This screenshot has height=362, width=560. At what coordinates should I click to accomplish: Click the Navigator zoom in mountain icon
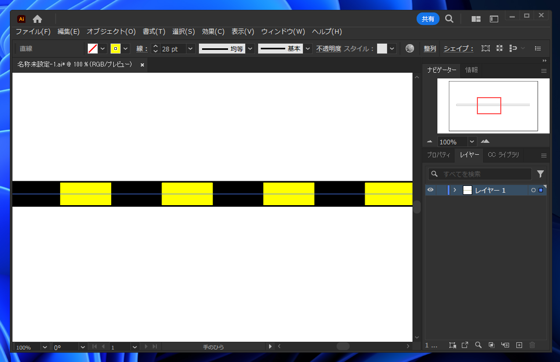[485, 142]
